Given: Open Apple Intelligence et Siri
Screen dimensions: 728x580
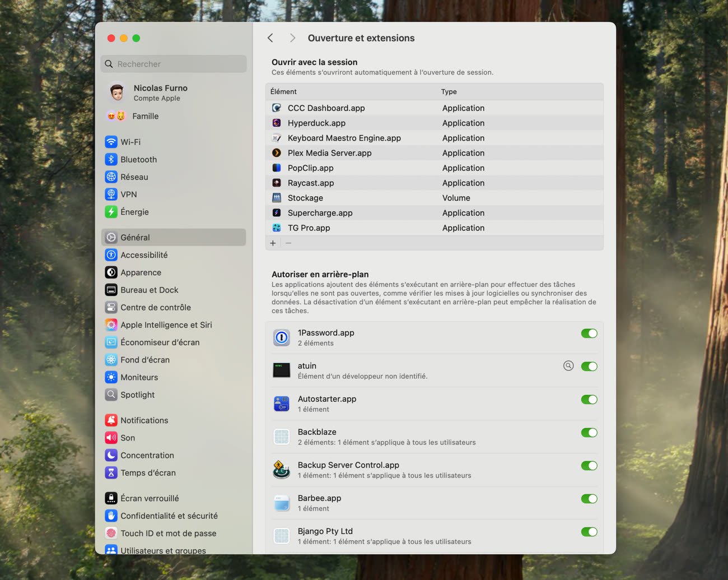Looking at the screenshot, I should click(174, 324).
